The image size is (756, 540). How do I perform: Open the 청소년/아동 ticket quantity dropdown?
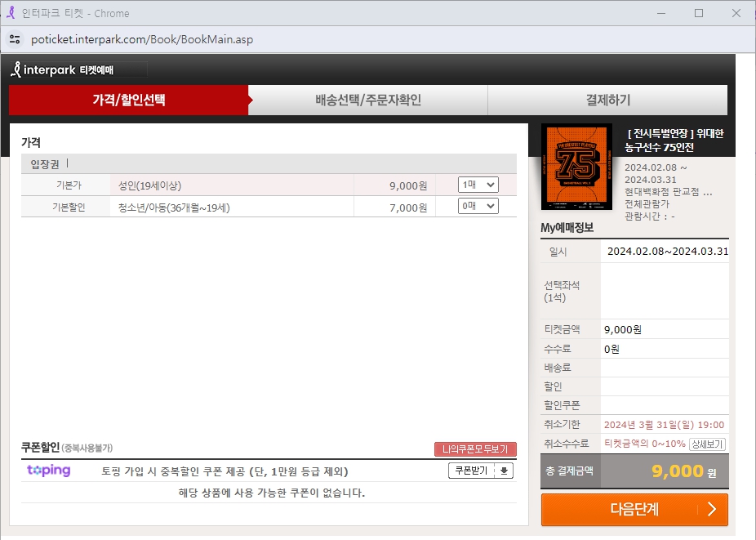point(478,207)
